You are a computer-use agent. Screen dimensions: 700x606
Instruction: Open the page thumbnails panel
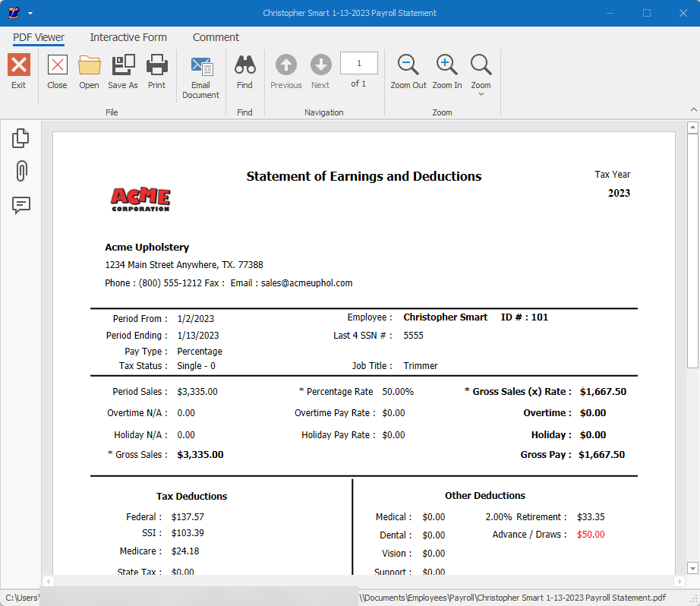[x=20, y=138]
